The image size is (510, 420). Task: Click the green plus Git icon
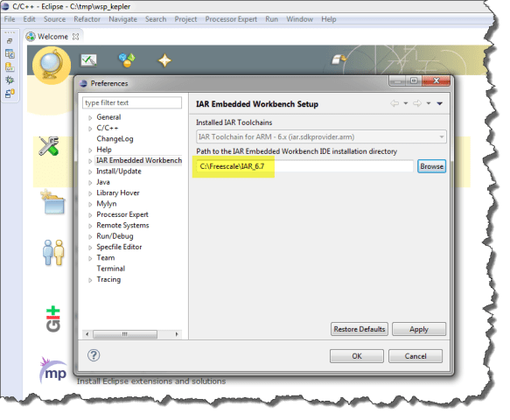coord(53,319)
